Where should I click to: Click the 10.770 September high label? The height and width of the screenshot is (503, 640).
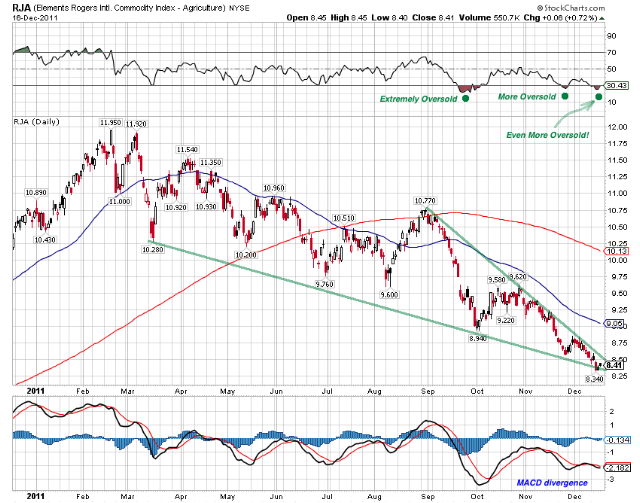pyautogui.click(x=425, y=200)
